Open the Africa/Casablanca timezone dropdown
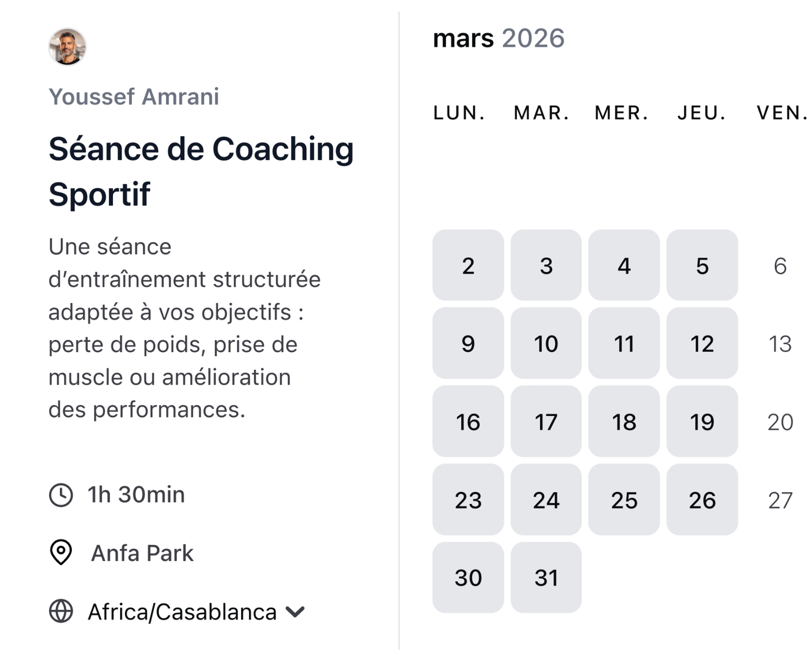This screenshot has height=660, width=812. click(x=182, y=612)
